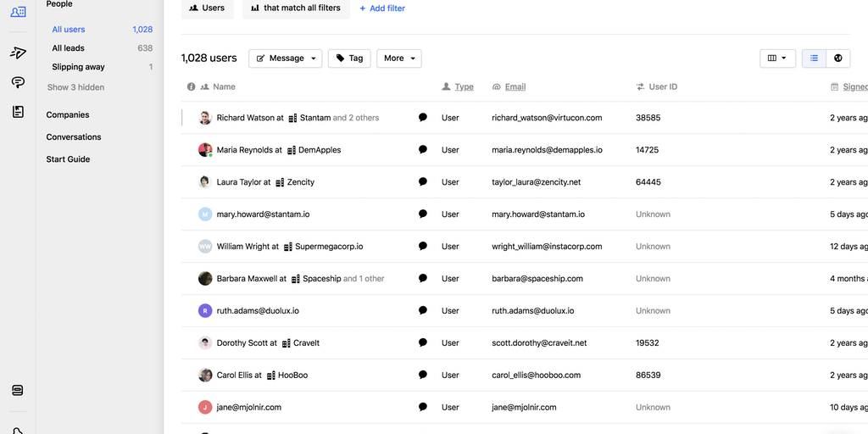Switch to map globe view toggle
Screen dimensions: 868x434
coord(837,58)
